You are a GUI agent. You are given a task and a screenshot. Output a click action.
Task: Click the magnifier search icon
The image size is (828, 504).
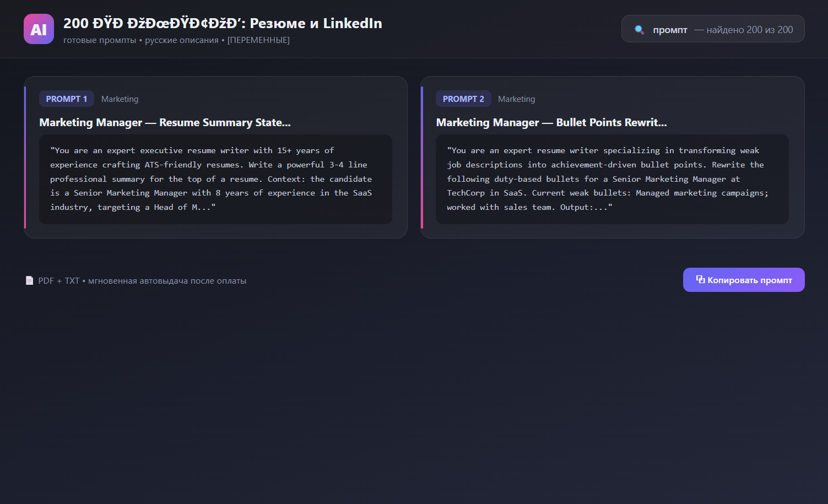pyautogui.click(x=640, y=30)
